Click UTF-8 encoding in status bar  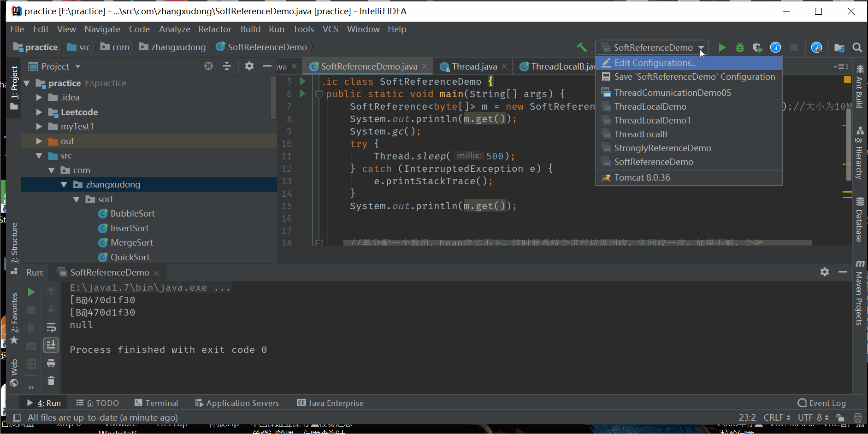tap(813, 417)
